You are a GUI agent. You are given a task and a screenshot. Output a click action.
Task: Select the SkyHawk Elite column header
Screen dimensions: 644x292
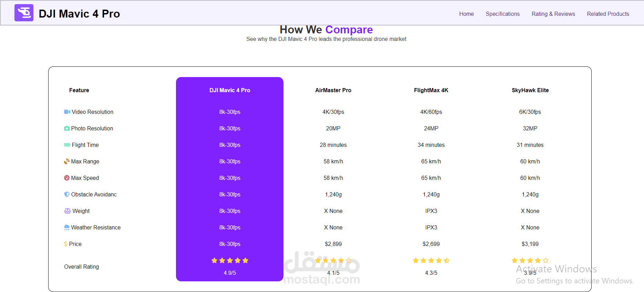(x=530, y=90)
